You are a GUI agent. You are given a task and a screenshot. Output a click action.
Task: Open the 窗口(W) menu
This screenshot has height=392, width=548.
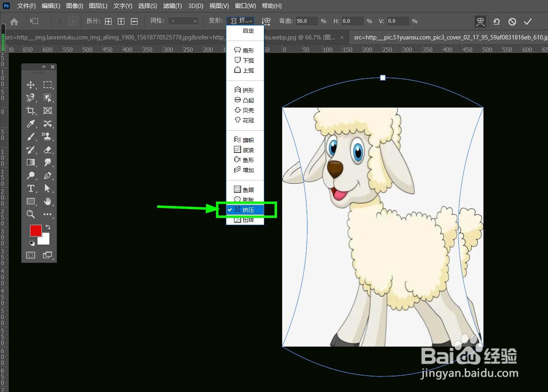[245, 6]
